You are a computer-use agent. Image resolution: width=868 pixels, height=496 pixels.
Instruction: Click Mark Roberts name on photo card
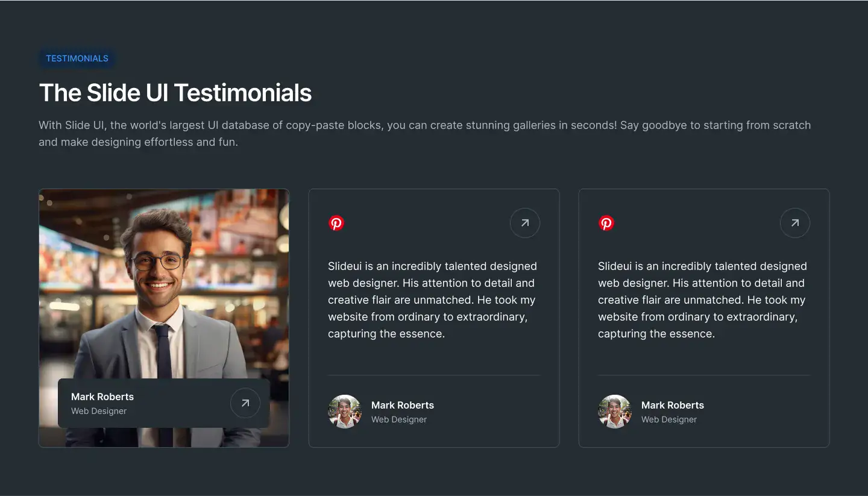click(x=102, y=397)
